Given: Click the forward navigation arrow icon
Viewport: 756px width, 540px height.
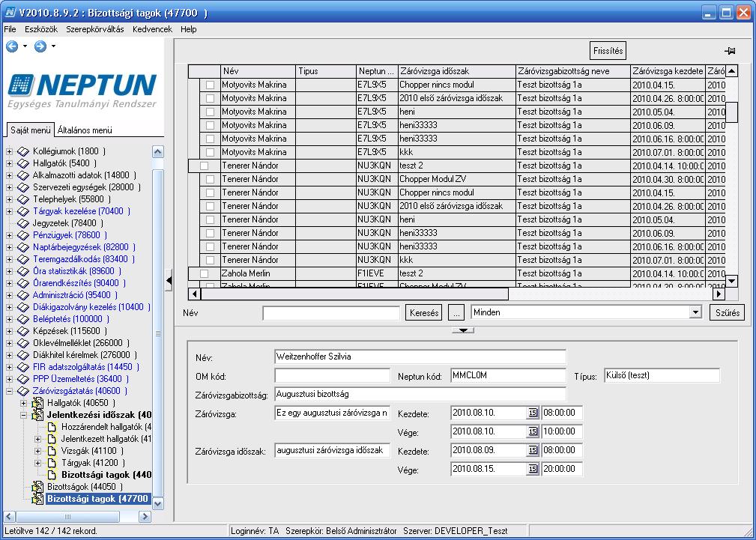Looking at the screenshot, I should click(x=40, y=46).
